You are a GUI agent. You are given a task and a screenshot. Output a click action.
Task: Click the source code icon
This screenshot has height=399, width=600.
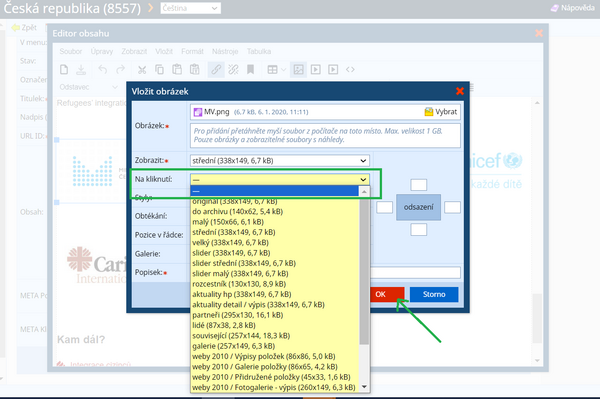[350, 70]
